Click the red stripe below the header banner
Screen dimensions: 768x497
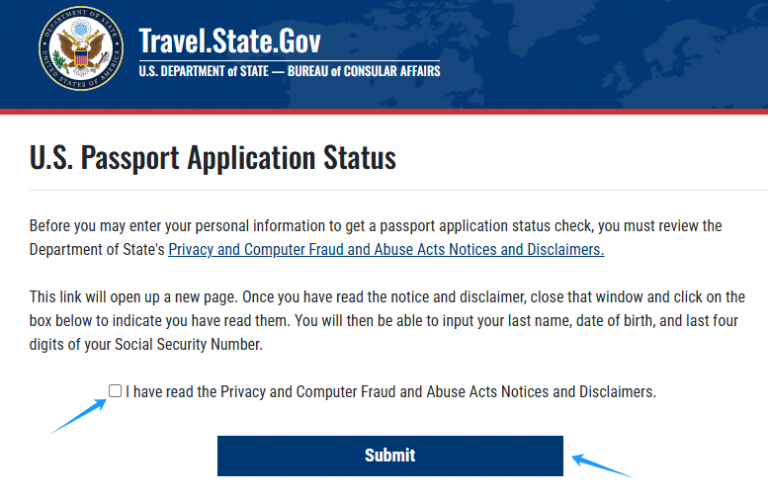[x=384, y=111]
